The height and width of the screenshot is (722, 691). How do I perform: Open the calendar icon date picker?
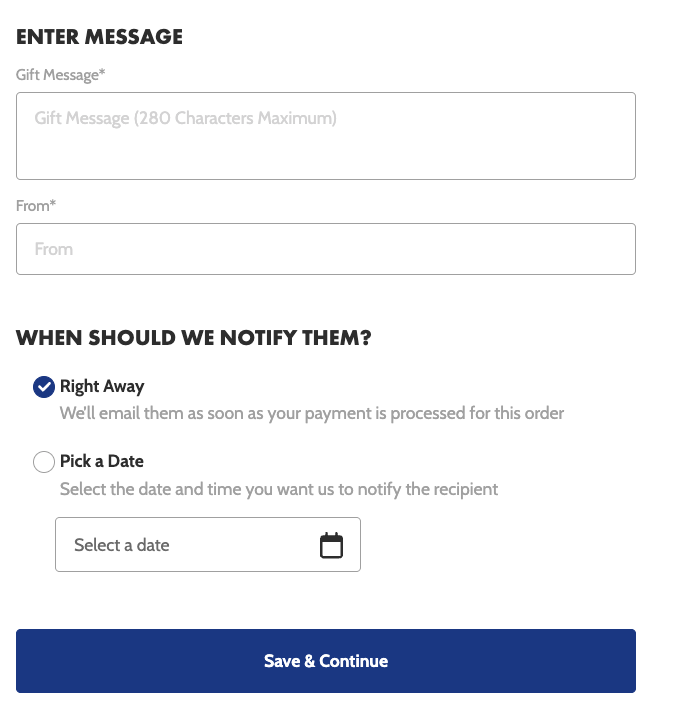pos(331,545)
